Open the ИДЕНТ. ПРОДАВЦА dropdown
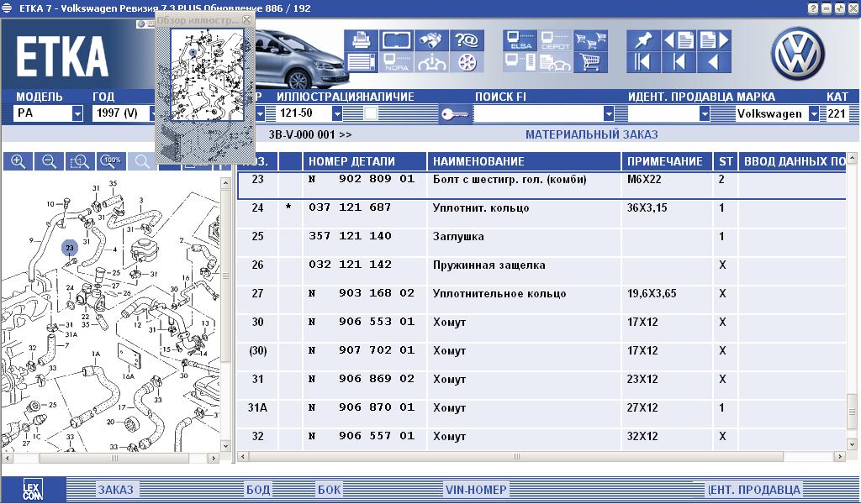The width and height of the screenshot is (861, 504). pos(705,114)
